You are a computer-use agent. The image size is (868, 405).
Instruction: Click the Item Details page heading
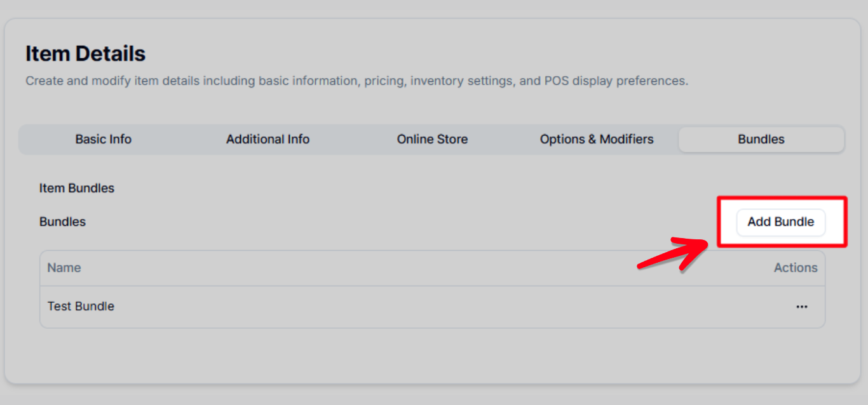tap(85, 54)
